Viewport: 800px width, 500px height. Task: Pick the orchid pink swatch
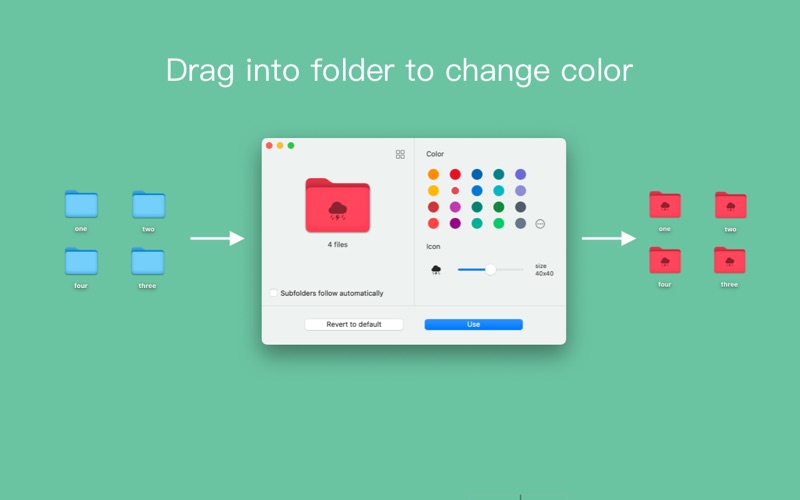(x=455, y=207)
